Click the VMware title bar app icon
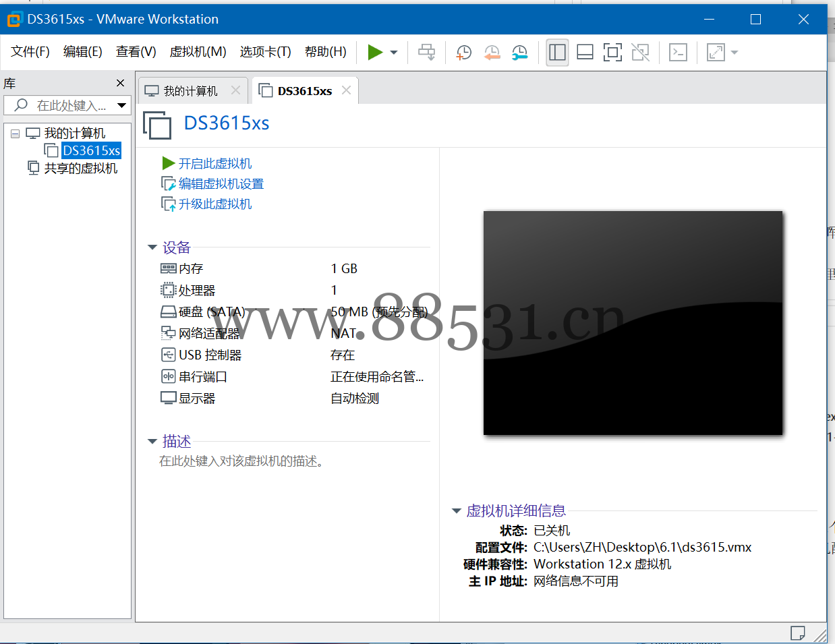835x644 pixels. click(x=14, y=19)
